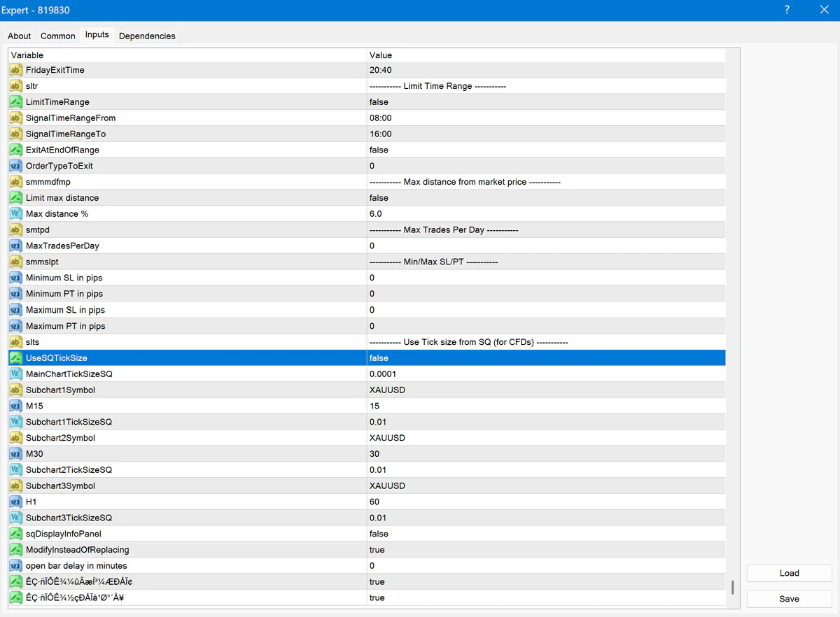The width and height of the screenshot is (840, 617).
Task: Open the sqDisplayInfoPanel value dropdown
Action: pos(546,534)
